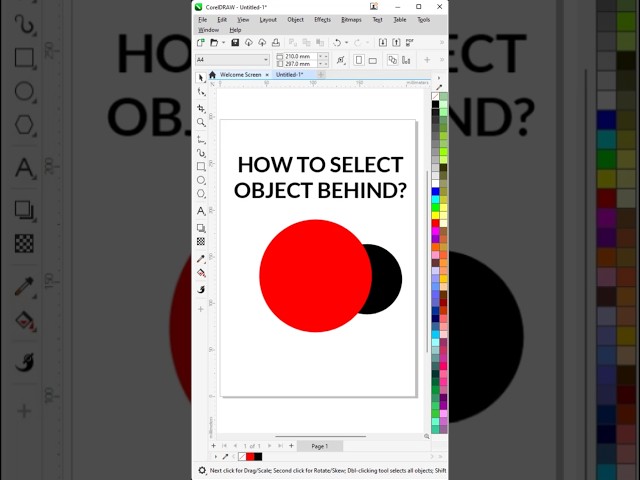
Task: Select the Zoom tool in the toolbox
Action: click(201, 122)
